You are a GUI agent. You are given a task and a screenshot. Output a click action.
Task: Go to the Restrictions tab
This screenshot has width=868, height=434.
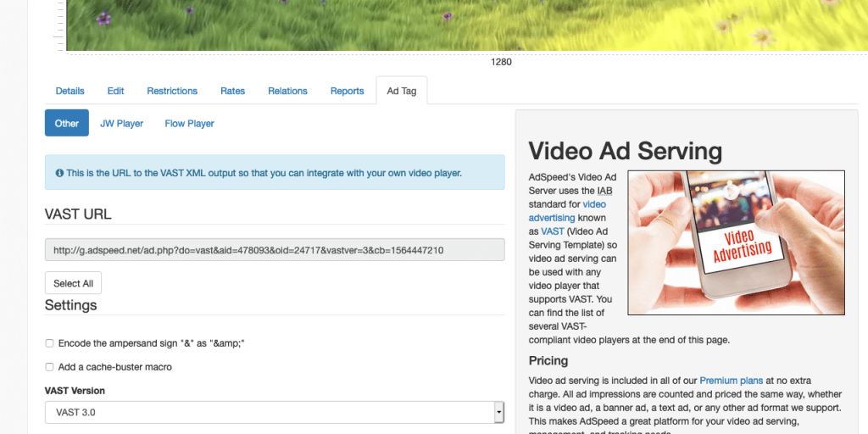172,91
